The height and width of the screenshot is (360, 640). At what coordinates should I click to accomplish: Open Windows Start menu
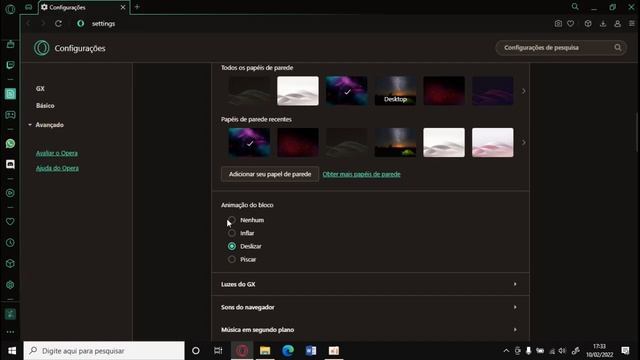[x=11, y=351]
